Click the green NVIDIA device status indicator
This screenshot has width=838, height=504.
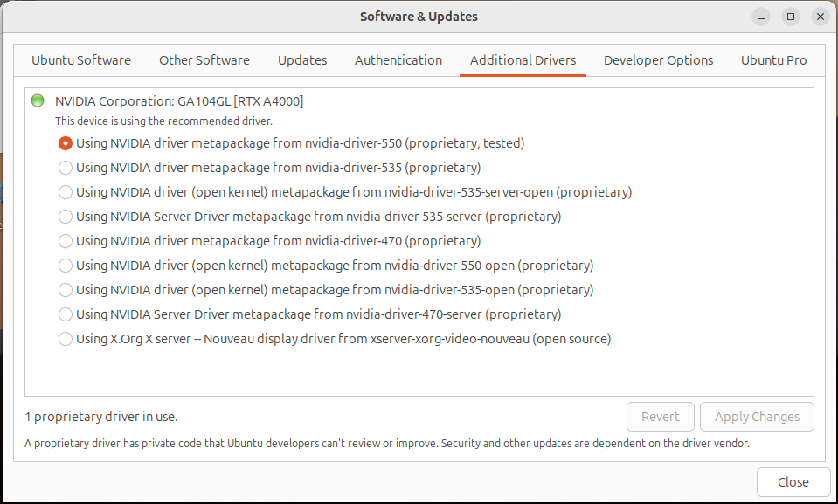click(x=38, y=101)
